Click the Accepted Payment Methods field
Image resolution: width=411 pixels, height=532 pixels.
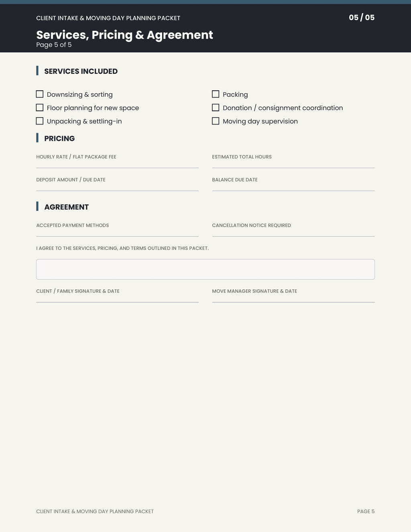tap(117, 232)
